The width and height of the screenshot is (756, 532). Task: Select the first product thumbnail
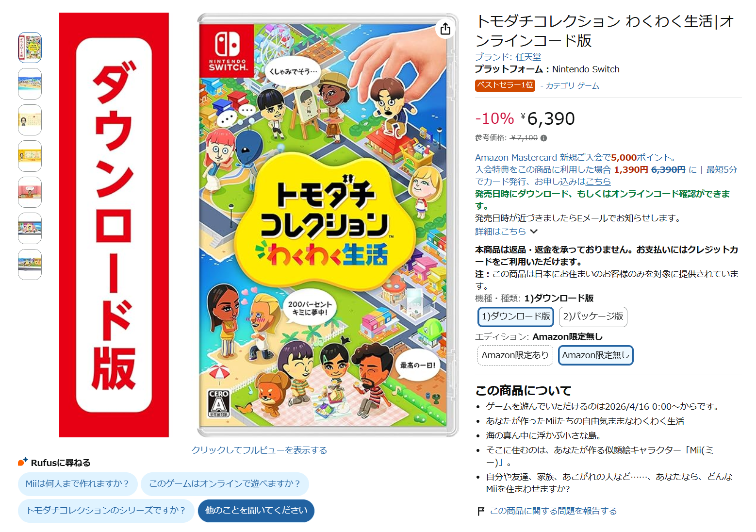(30, 48)
